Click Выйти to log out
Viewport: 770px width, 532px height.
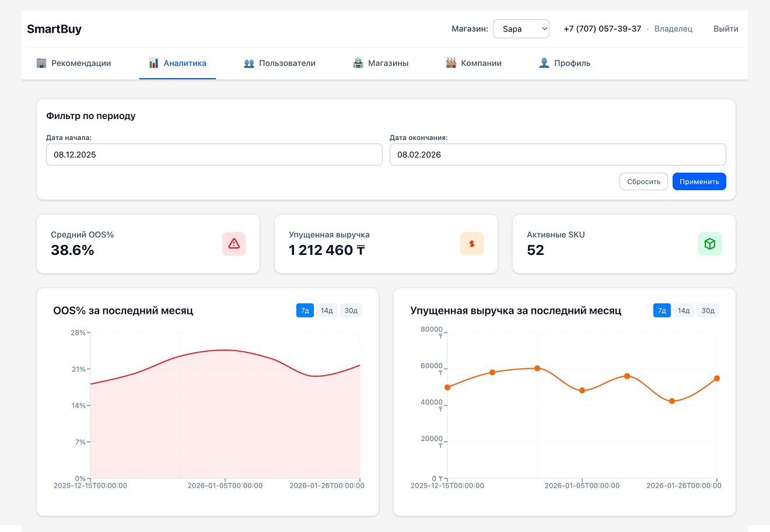tap(726, 29)
